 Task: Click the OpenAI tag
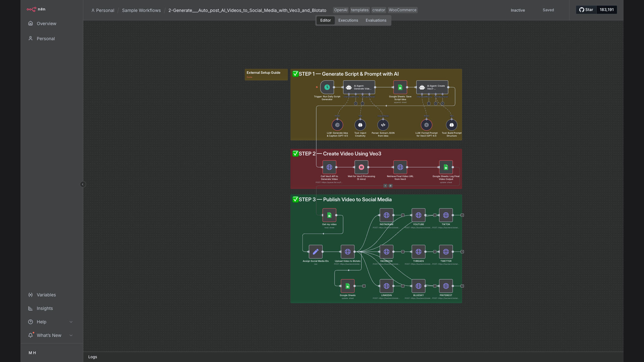point(340,10)
